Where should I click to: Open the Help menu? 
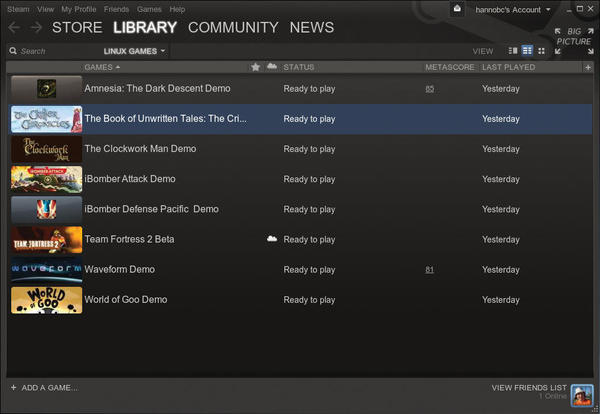pyautogui.click(x=177, y=9)
